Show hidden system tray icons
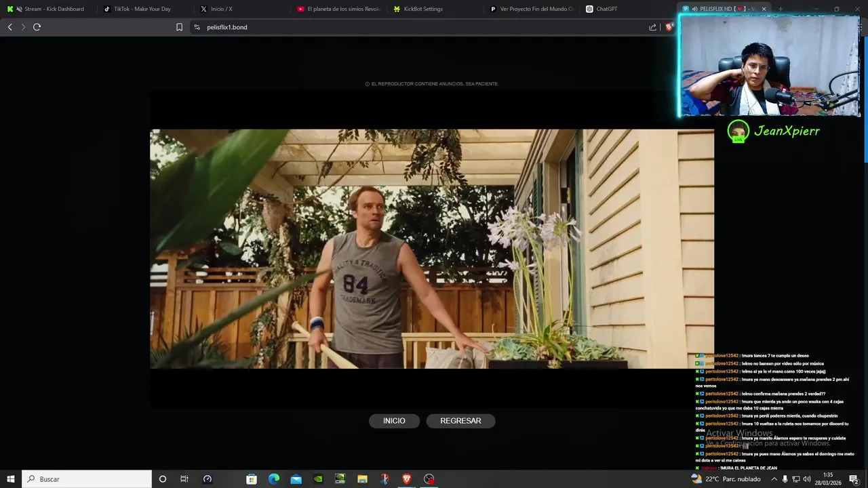Screen dimensions: 868x488 tap(774, 479)
